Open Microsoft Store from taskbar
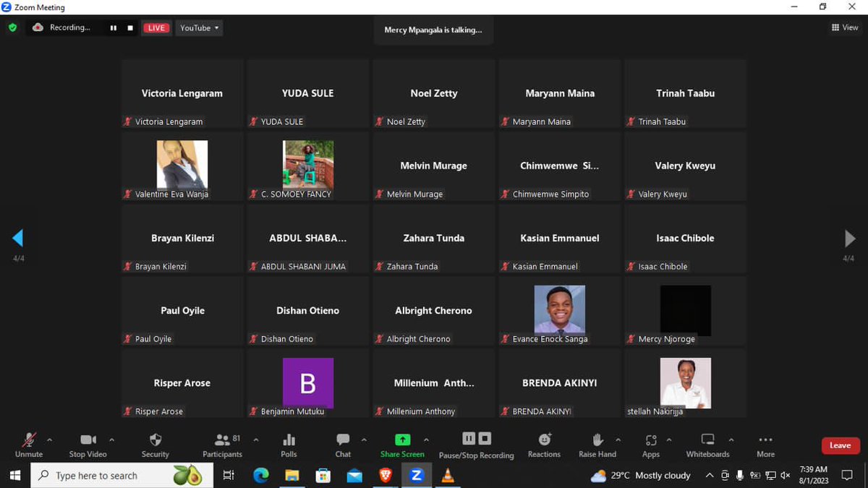 (x=323, y=475)
